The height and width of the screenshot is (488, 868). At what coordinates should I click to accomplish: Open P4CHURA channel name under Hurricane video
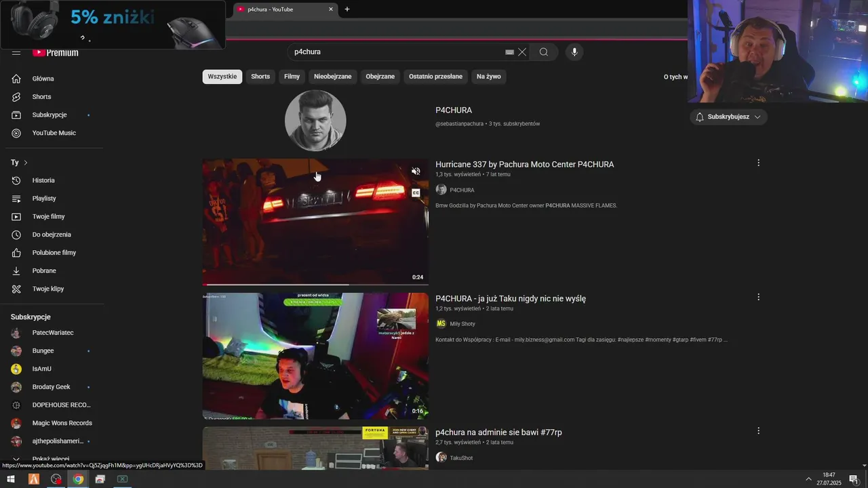point(462,190)
